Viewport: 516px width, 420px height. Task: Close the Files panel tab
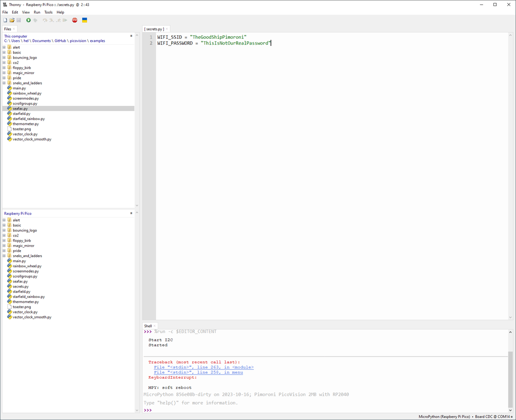pyautogui.click(x=14, y=29)
